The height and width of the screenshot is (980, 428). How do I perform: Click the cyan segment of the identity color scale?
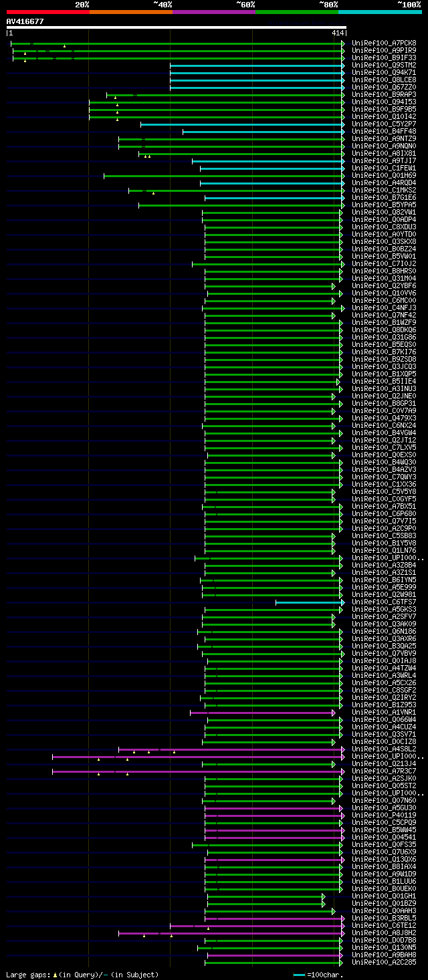(380, 12)
